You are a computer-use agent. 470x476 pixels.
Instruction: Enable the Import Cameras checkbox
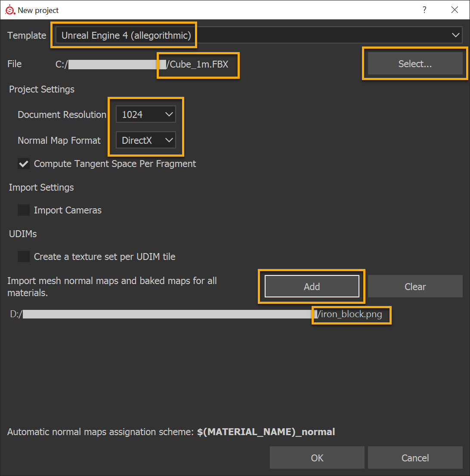[x=24, y=210]
